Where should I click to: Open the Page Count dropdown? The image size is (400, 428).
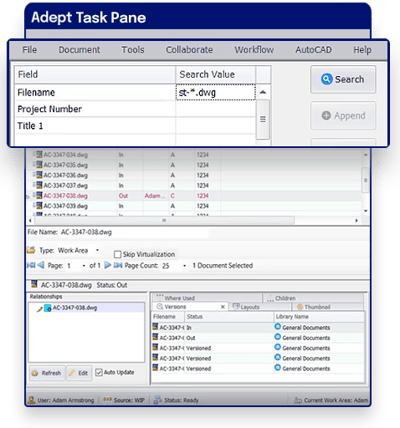click(184, 266)
